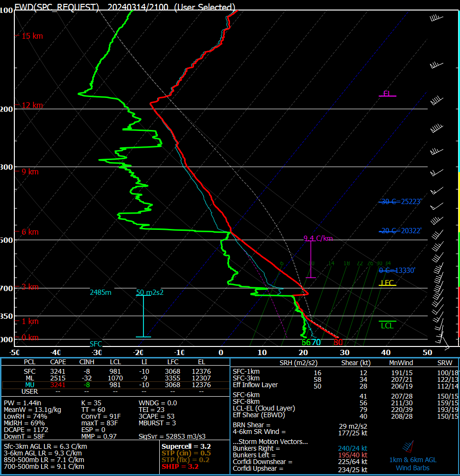Select the surface dewpoint value 66

306,342
